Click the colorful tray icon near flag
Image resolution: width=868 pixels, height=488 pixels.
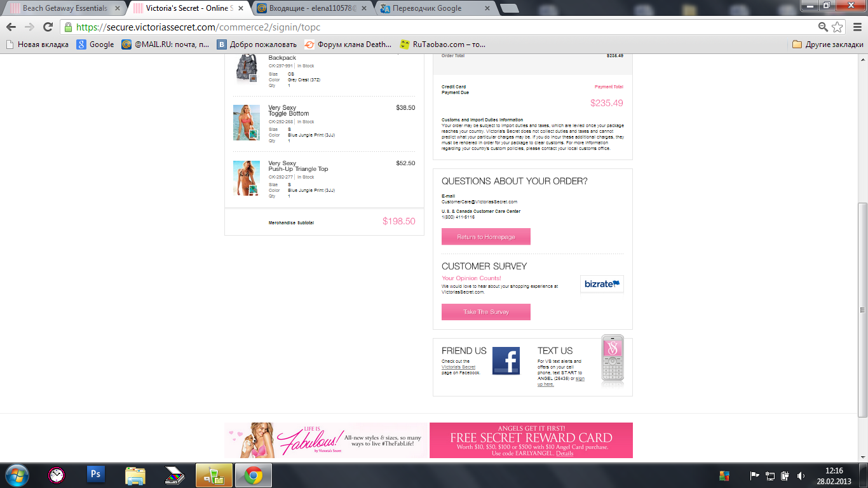pos(724,475)
